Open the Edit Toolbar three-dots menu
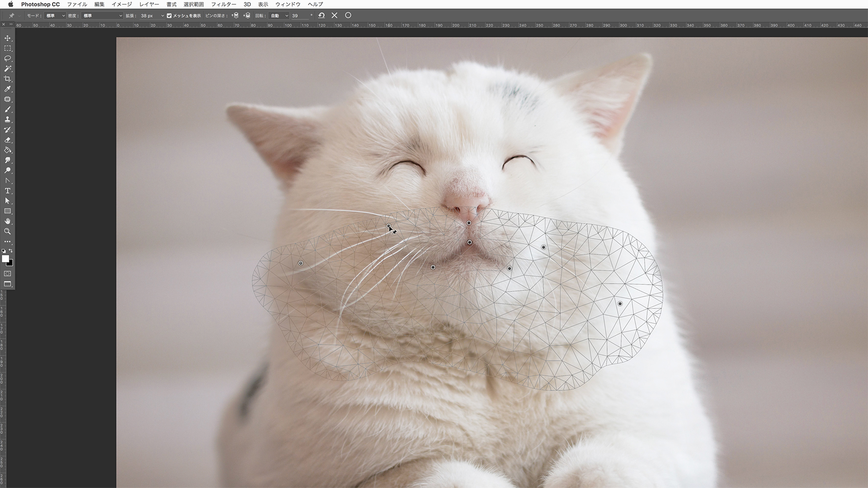Image resolution: width=868 pixels, height=488 pixels. pyautogui.click(x=8, y=242)
